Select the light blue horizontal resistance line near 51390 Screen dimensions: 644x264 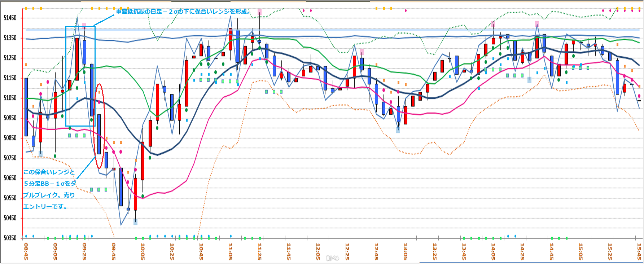coord(325,30)
